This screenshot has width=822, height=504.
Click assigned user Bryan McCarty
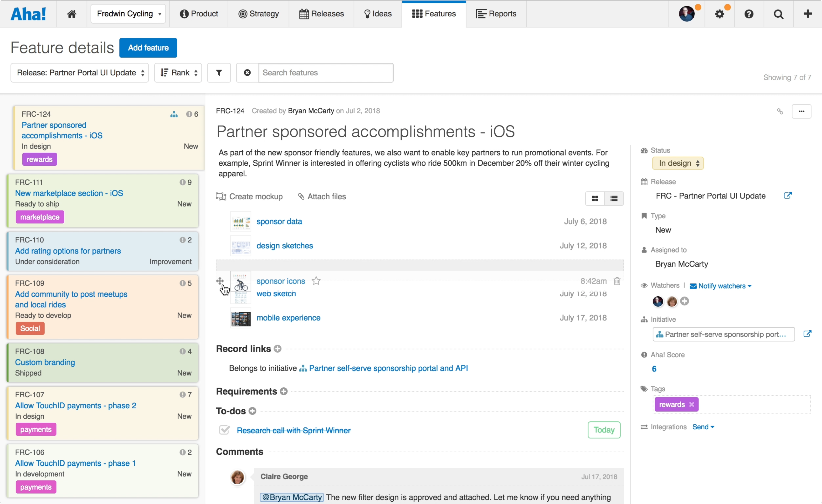(682, 264)
